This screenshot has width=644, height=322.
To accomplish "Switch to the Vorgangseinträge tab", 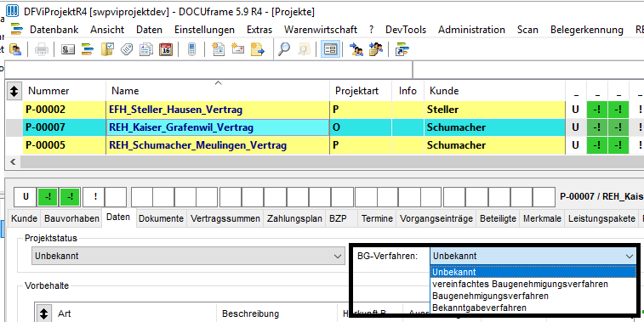I will click(x=436, y=218).
